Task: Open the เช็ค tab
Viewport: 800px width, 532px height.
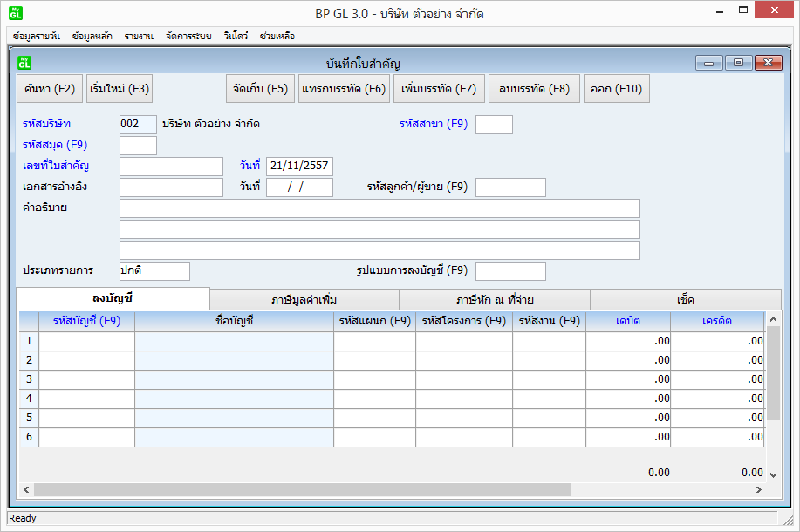Action: 686,299
